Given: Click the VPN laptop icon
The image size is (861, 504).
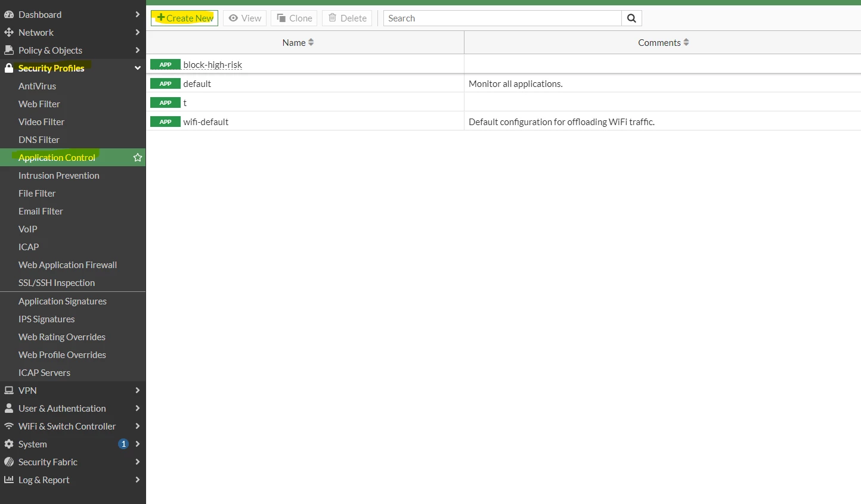Looking at the screenshot, I should click(9, 390).
